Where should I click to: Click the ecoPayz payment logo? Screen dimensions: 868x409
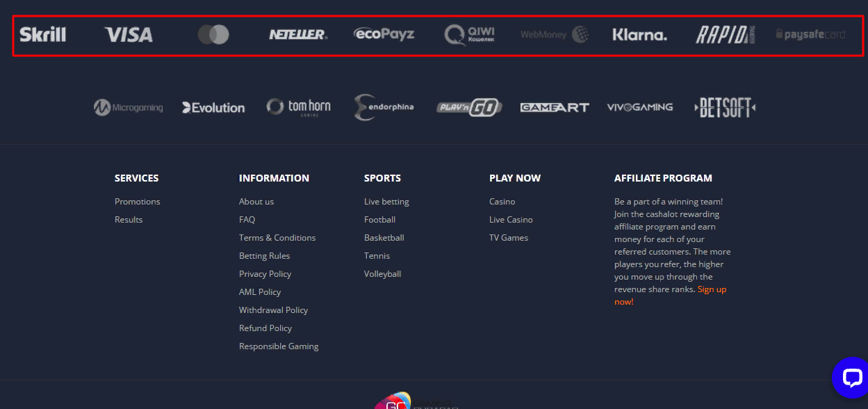pyautogui.click(x=384, y=33)
